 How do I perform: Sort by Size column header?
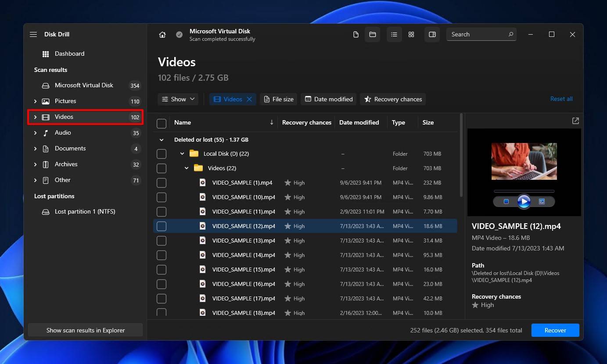pyautogui.click(x=428, y=122)
